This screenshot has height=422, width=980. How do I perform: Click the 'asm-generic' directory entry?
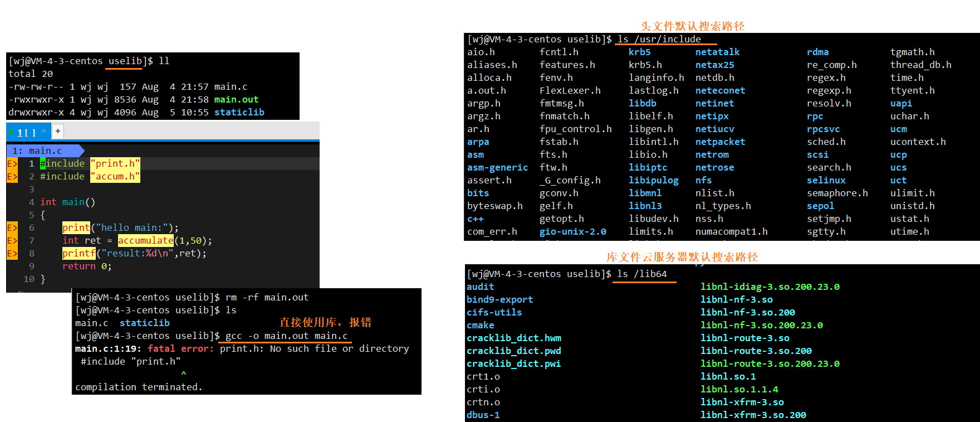[x=498, y=167]
